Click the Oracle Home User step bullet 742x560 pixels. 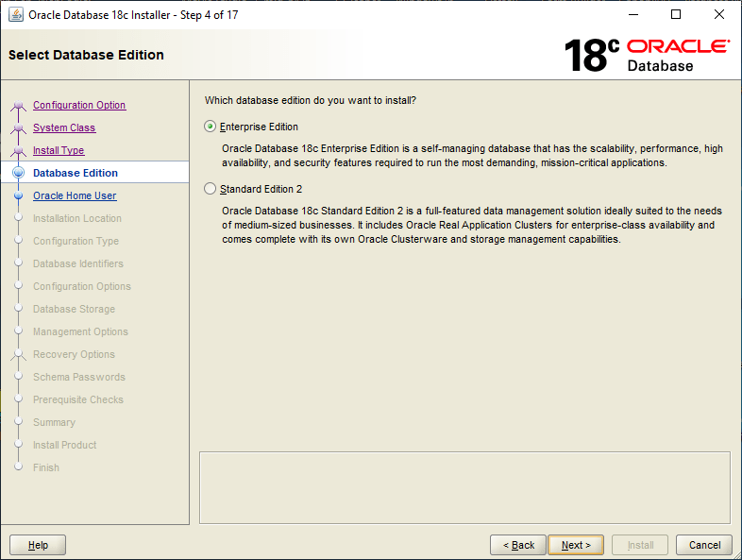[x=19, y=195]
